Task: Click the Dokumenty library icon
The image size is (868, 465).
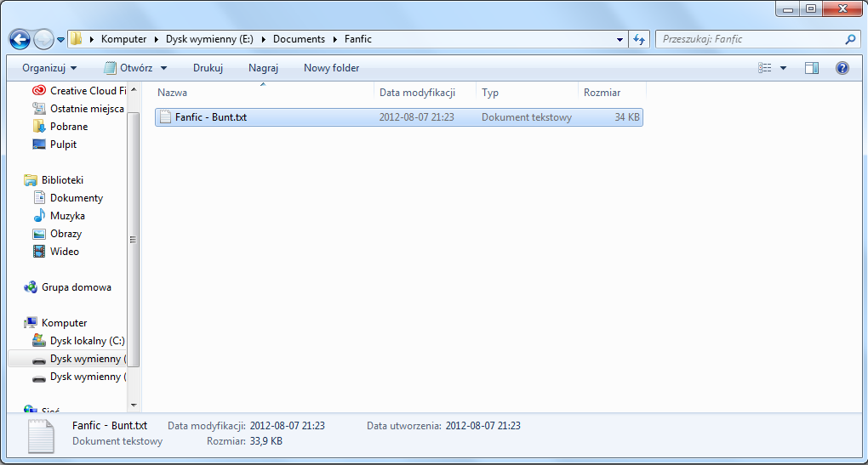Action: (39, 197)
